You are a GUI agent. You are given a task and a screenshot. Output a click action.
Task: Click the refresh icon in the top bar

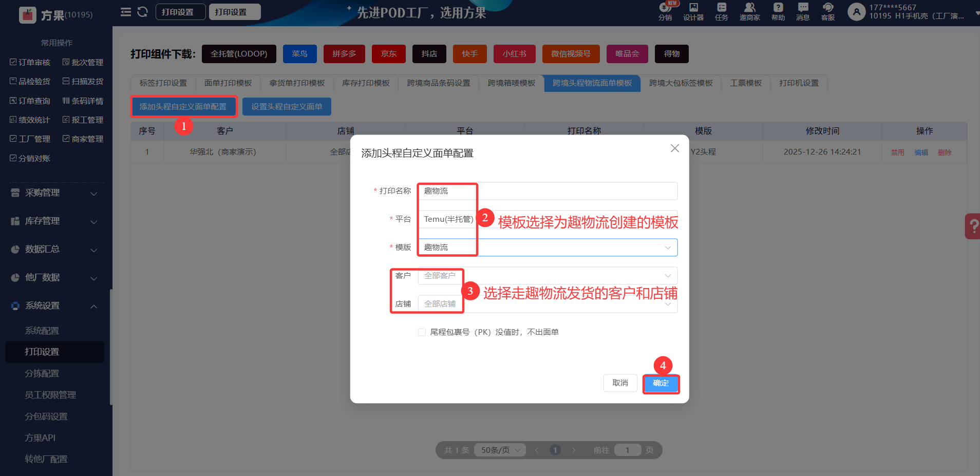(143, 12)
